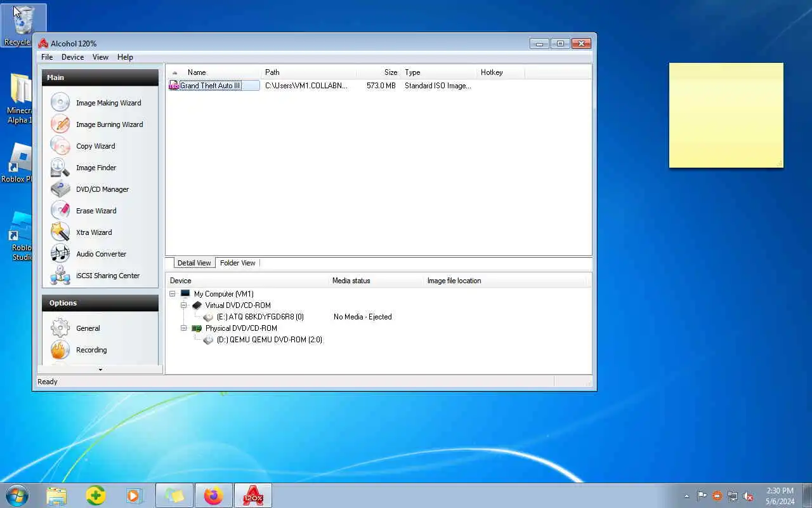Screen dimensions: 812x508
Task: Click the 573.0 MB size cell
Action: click(381, 86)
